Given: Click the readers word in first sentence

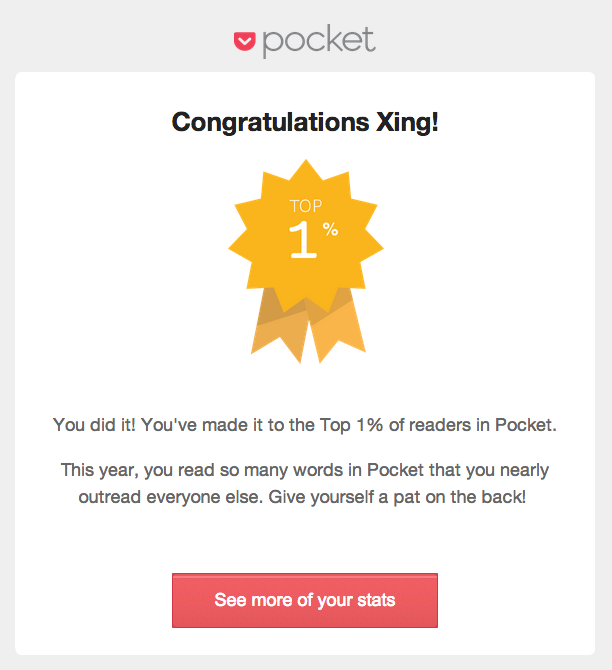Looking at the screenshot, I should point(440,425).
